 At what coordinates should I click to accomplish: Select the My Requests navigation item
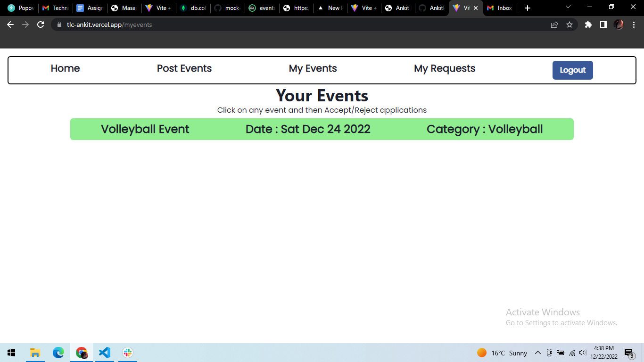coord(445,68)
